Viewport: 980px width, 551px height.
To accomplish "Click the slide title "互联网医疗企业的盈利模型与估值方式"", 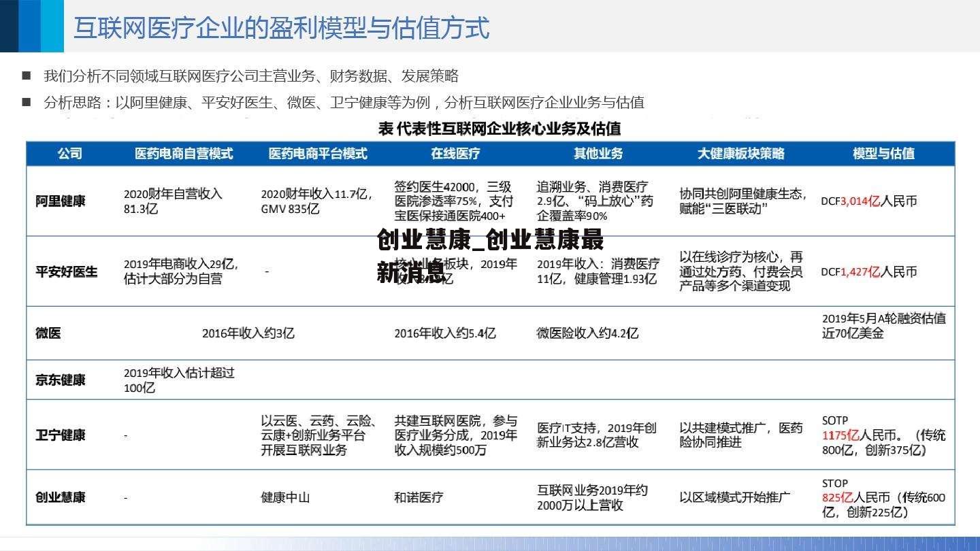I will 281,28.
